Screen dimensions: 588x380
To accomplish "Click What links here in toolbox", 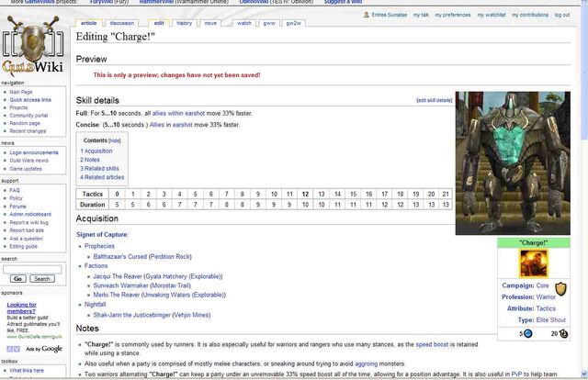I will tap(27, 370).
